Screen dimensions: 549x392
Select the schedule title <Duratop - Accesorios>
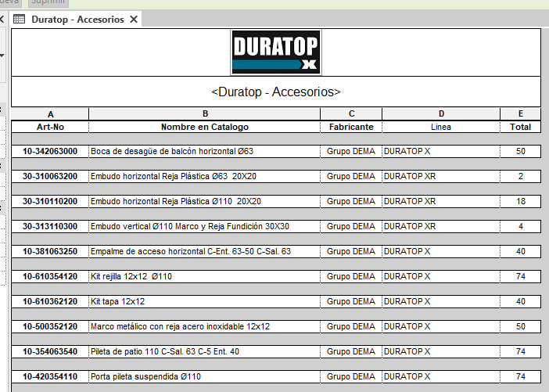[276, 92]
